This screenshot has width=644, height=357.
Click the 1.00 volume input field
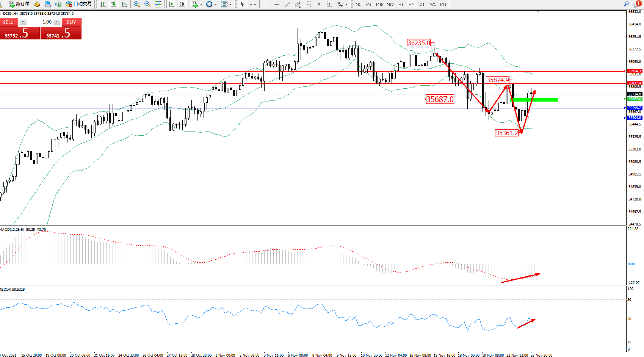[x=40, y=22]
